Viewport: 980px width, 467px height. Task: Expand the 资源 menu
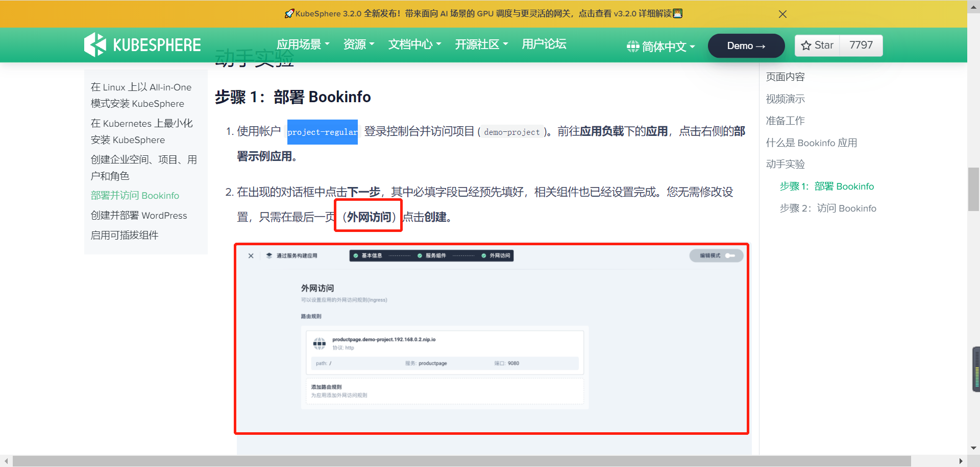[359, 44]
